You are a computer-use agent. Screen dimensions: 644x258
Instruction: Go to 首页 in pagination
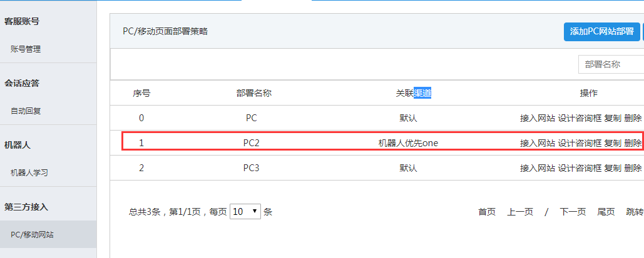pos(487,212)
